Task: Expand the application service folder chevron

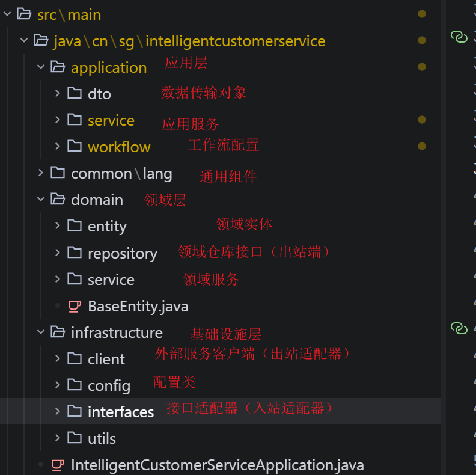Action: coord(57,120)
